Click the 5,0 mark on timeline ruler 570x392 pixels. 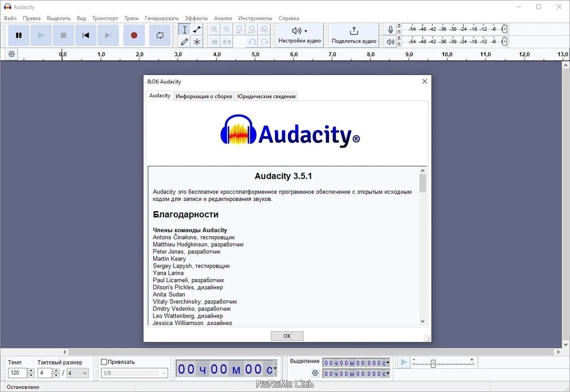pos(256,55)
